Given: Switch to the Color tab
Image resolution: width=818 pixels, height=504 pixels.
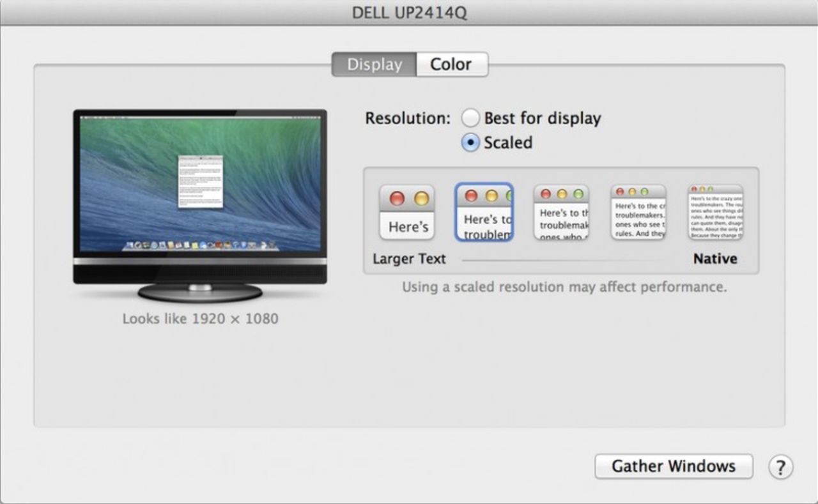Looking at the screenshot, I should point(451,64).
